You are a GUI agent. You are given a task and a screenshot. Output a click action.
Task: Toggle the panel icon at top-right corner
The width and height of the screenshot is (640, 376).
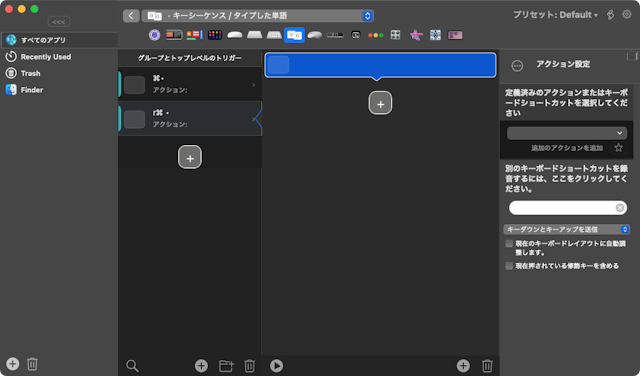coord(632,56)
